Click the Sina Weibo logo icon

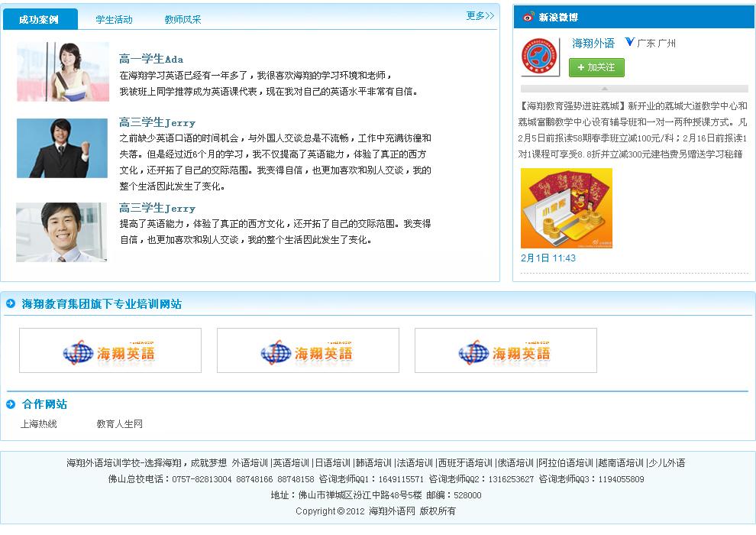click(x=528, y=18)
